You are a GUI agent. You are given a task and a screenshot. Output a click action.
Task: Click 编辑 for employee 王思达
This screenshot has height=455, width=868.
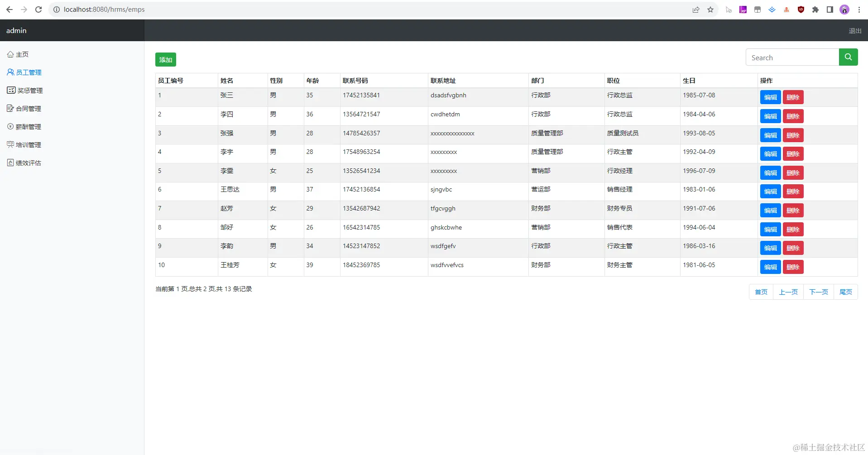pos(770,192)
